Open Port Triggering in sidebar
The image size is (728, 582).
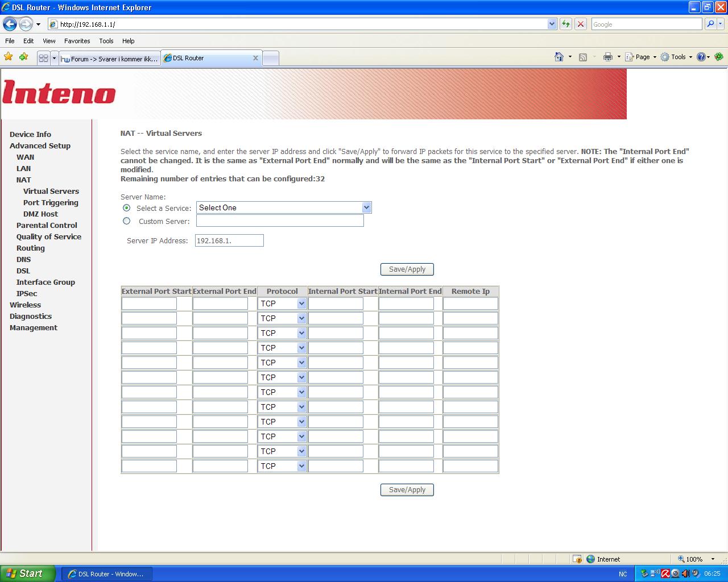(51, 202)
